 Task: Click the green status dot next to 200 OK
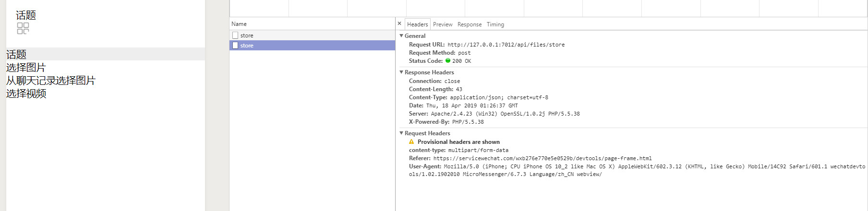(448, 61)
